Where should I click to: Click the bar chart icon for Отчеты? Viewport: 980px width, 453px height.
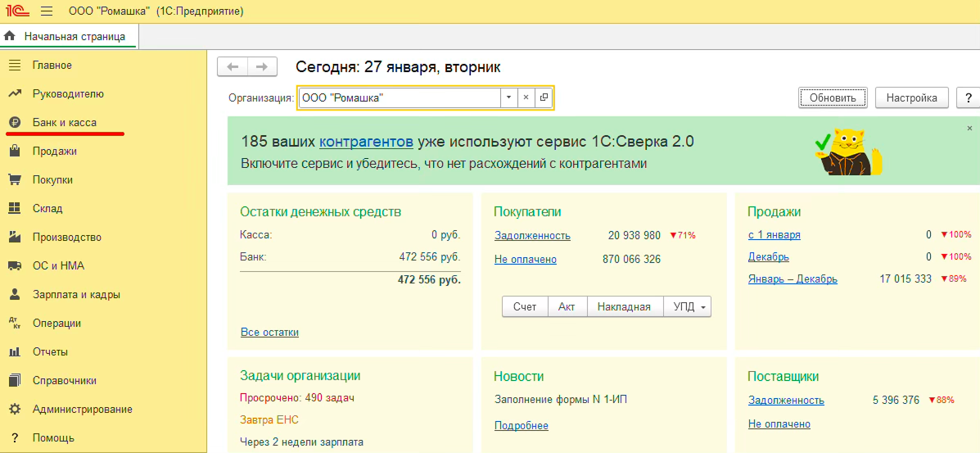15,352
